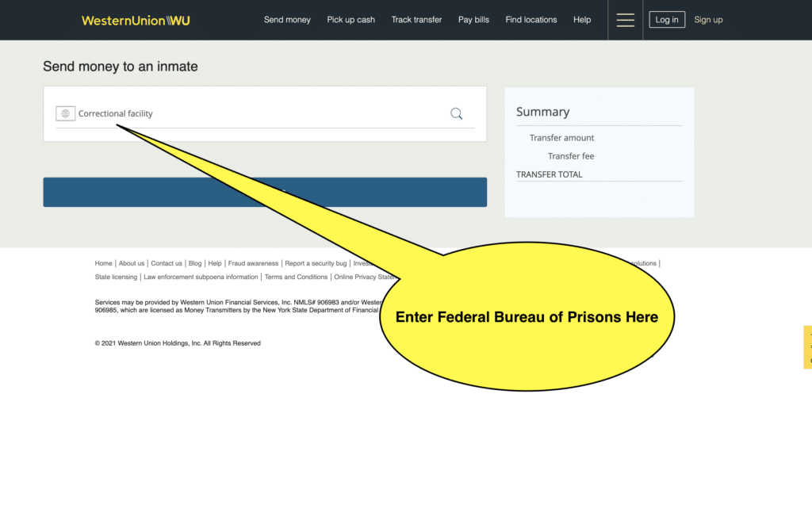Open Send money in the top navigation

click(287, 20)
